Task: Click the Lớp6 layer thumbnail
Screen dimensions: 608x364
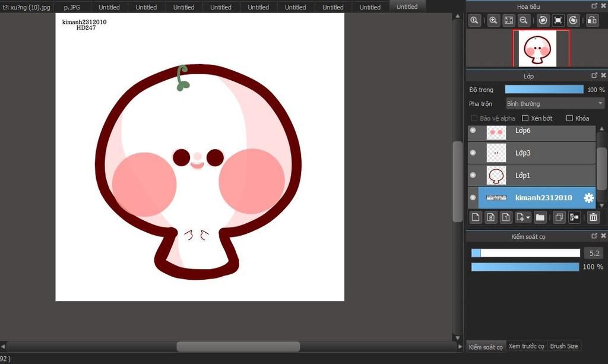Action: pos(496,132)
